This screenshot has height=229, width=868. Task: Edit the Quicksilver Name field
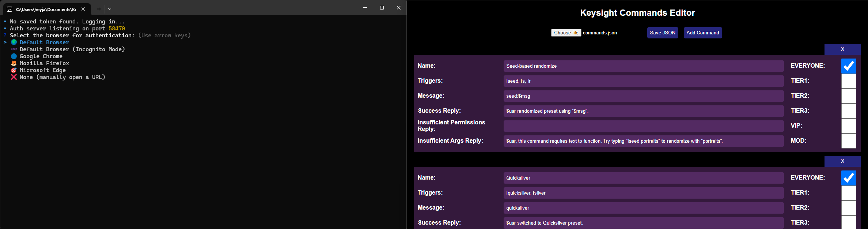[x=644, y=178]
